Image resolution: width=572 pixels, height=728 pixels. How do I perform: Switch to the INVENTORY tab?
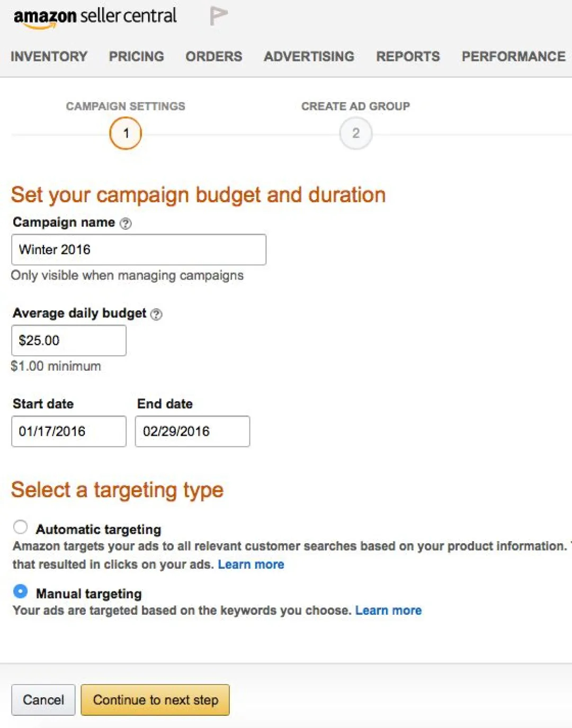pyautogui.click(x=49, y=57)
